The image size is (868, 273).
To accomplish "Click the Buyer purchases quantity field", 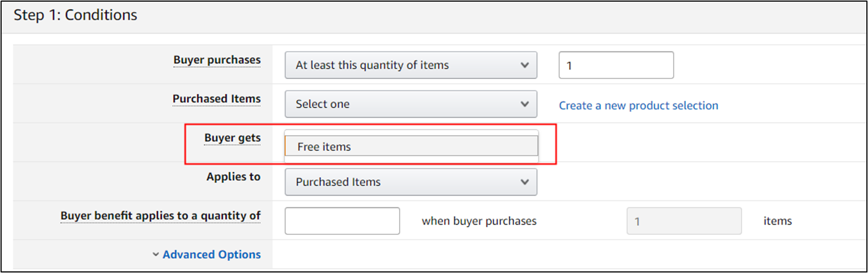I will pos(616,65).
